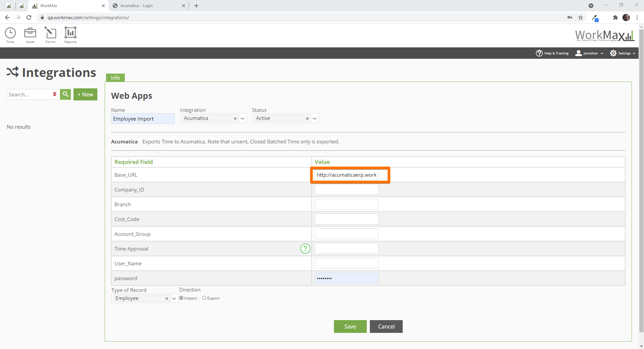Click the Time Approval help question mark

(305, 249)
